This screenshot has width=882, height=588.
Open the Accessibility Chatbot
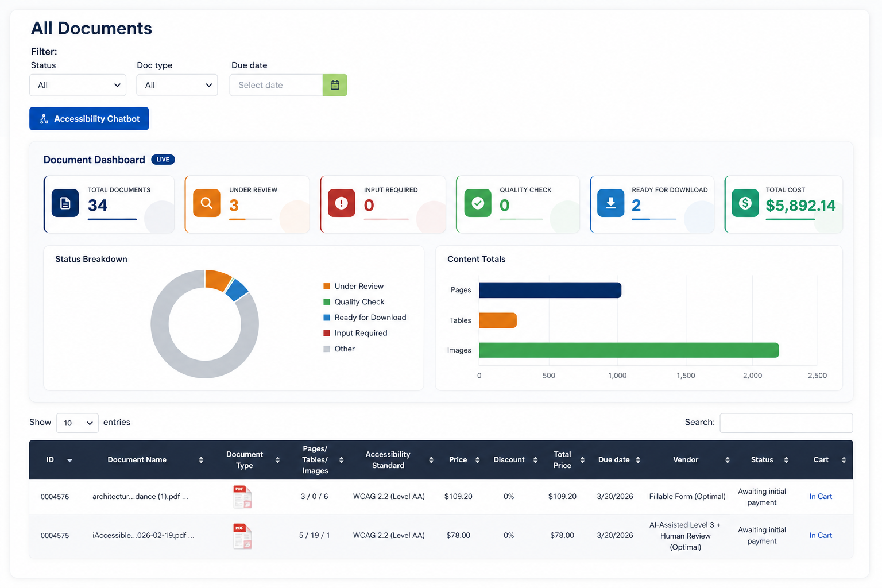point(89,119)
